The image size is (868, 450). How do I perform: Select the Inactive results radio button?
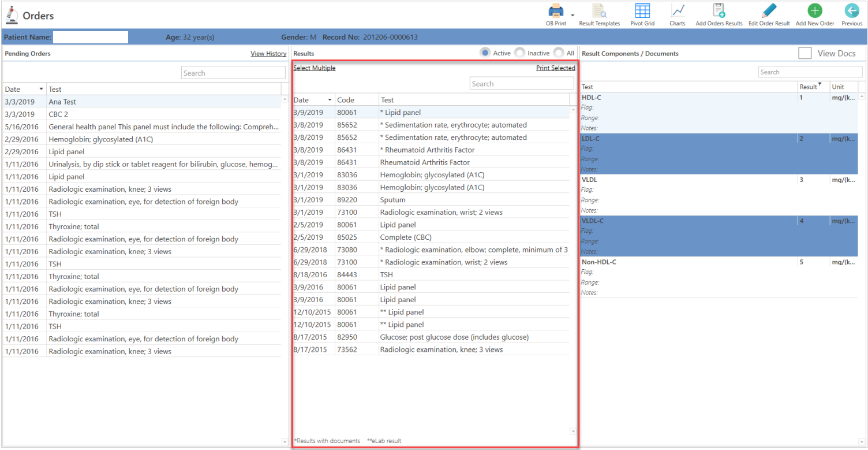[520, 53]
